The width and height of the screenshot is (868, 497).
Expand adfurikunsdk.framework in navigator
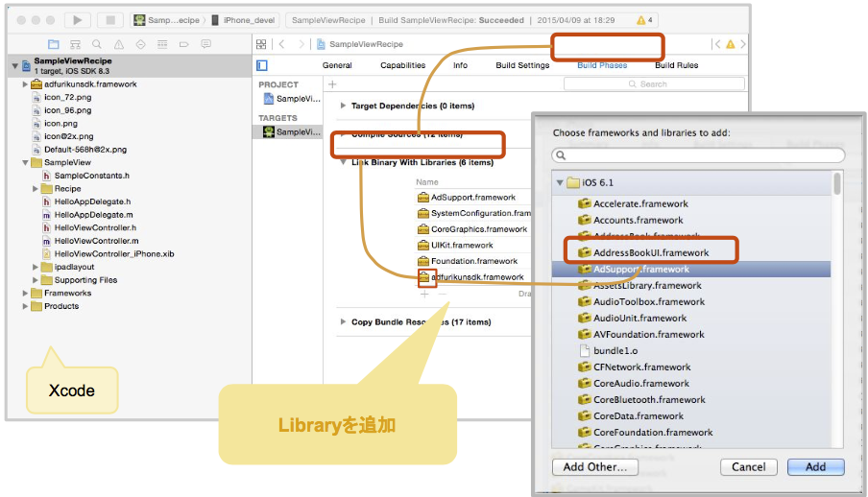(25, 84)
